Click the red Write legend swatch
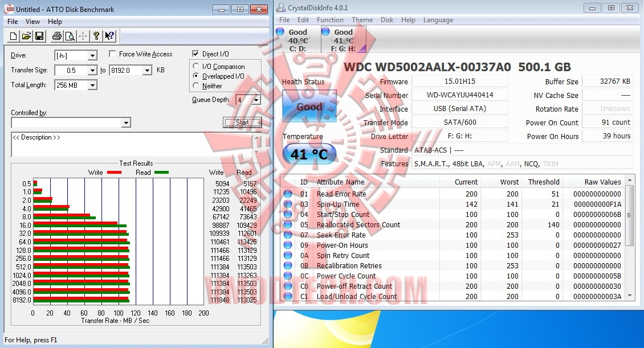The image size is (644, 348). tap(114, 173)
